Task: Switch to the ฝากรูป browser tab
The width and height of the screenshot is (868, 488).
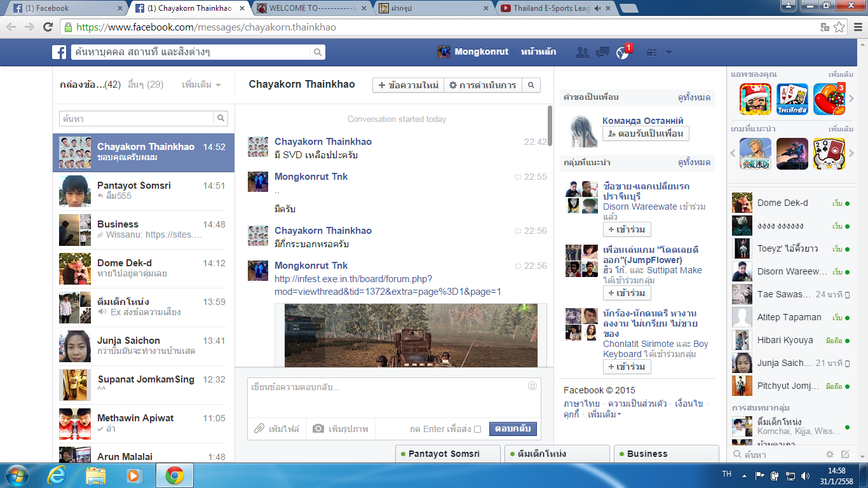Action: point(434,8)
